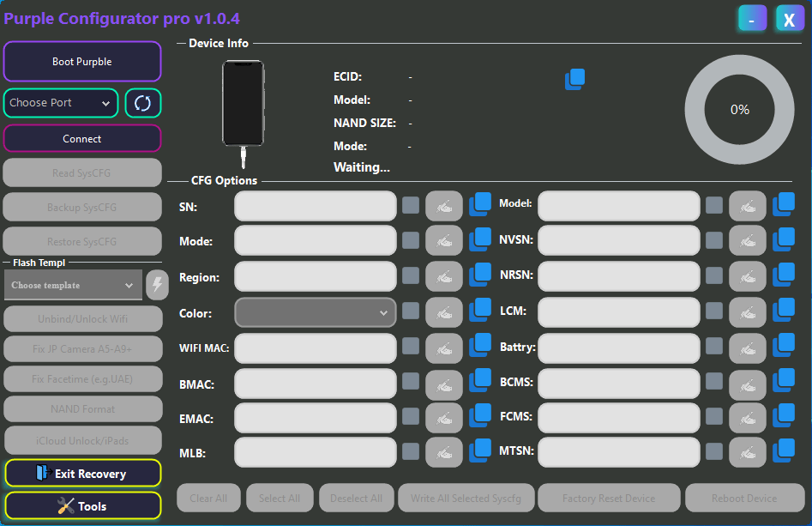Copy the SN field value
Screen dimensions: 812x526
click(480, 205)
